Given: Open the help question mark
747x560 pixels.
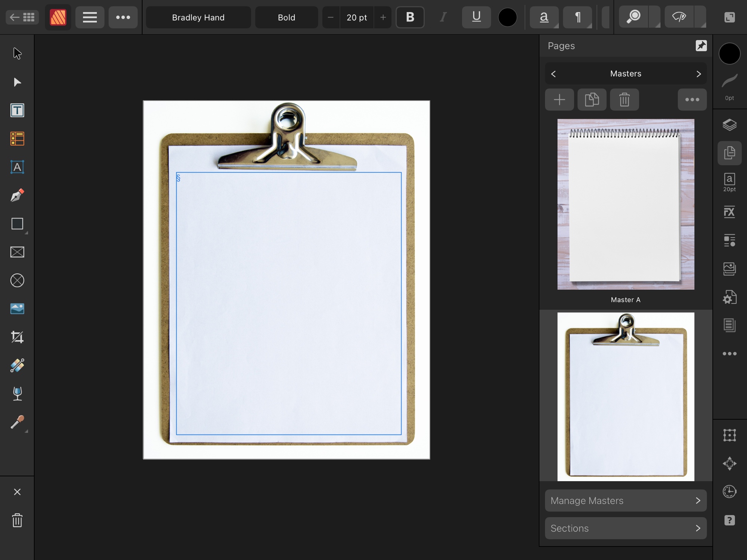Looking at the screenshot, I should pyautogui.click(x=729, y=520).
